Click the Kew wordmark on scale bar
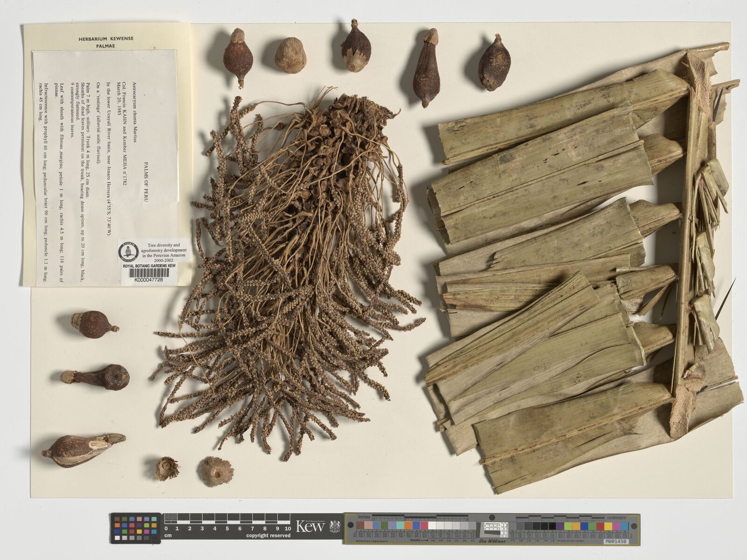This screenshot has height=560, width=747. coord(310,527)
